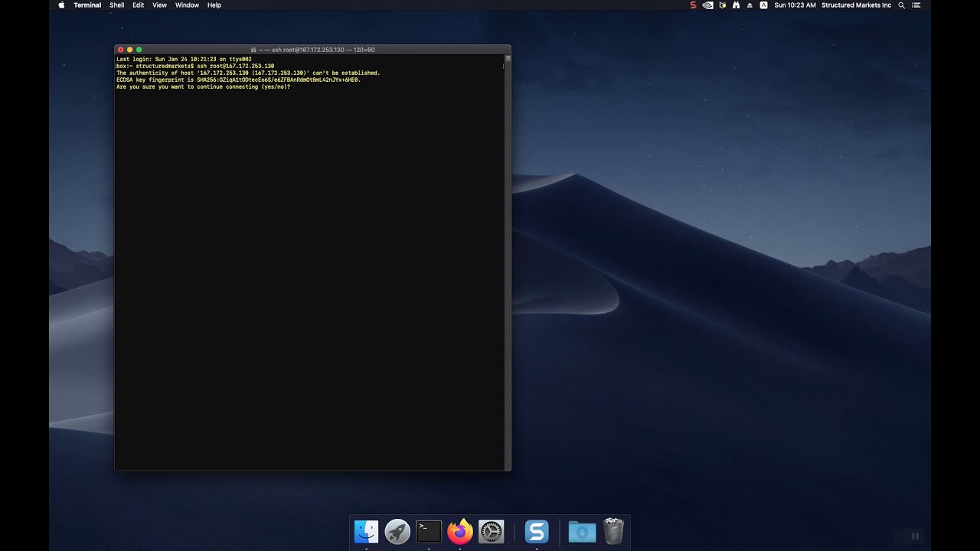Open Launchpad from the Dock
Viewport: 980px width, 551px height.
click(x=397, y=531)
